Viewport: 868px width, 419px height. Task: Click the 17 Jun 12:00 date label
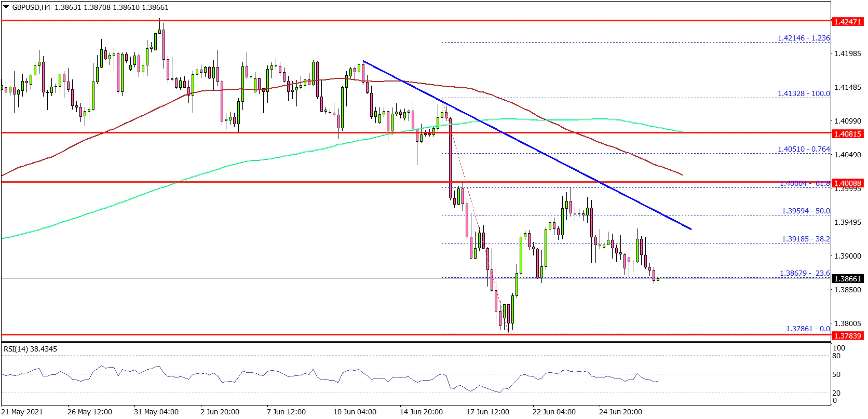(487, 412)
